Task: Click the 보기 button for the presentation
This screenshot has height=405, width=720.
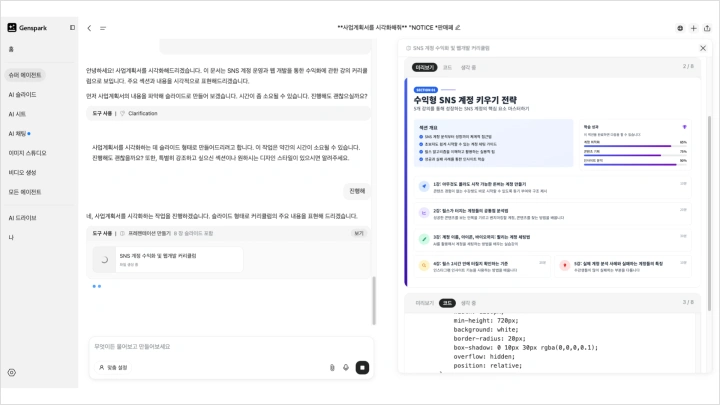Action: 358,233
